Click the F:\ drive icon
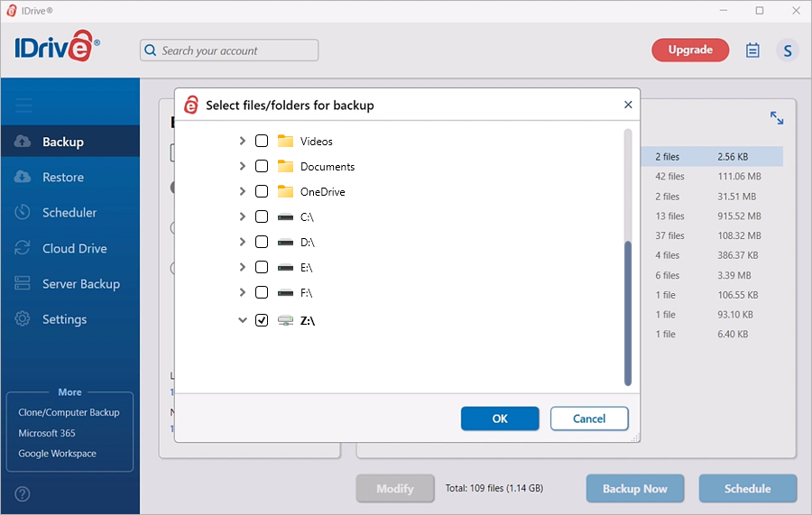This screenshot has width=812, height=515. [285, 293]
